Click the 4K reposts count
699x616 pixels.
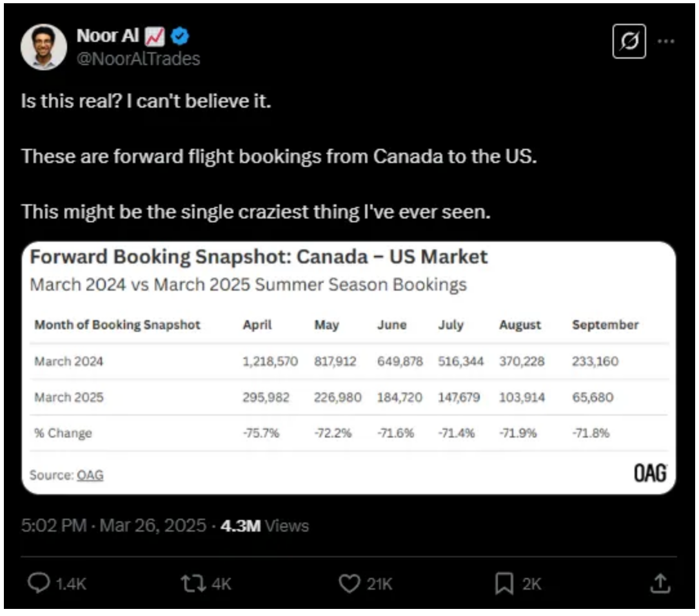tap(221, 584)
